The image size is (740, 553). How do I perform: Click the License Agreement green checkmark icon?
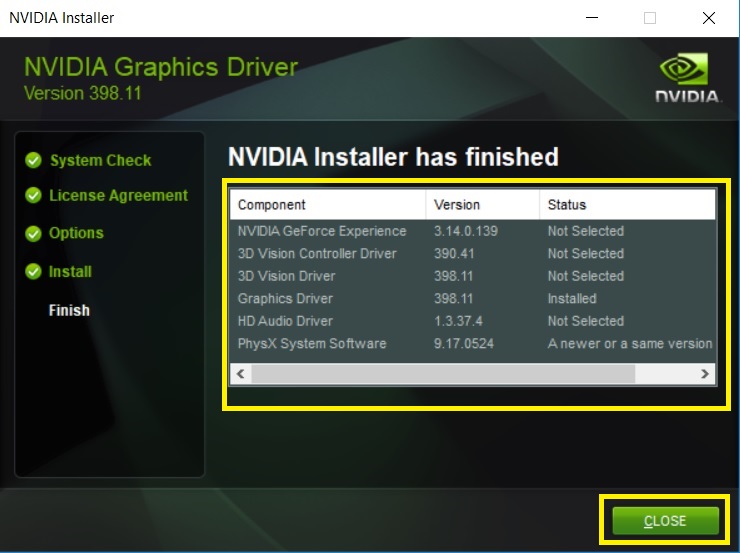coord(34,195)
